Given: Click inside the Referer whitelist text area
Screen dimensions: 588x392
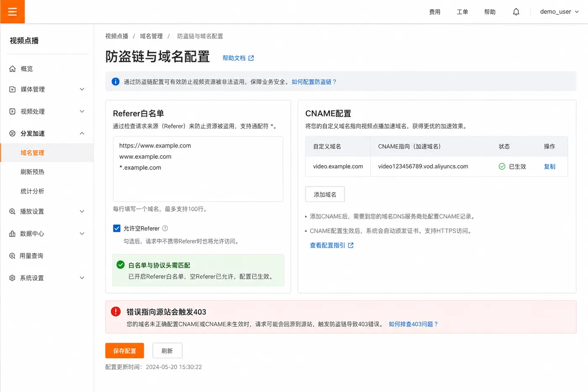Looking at the screenshot, I should click(x=198, y=169).
